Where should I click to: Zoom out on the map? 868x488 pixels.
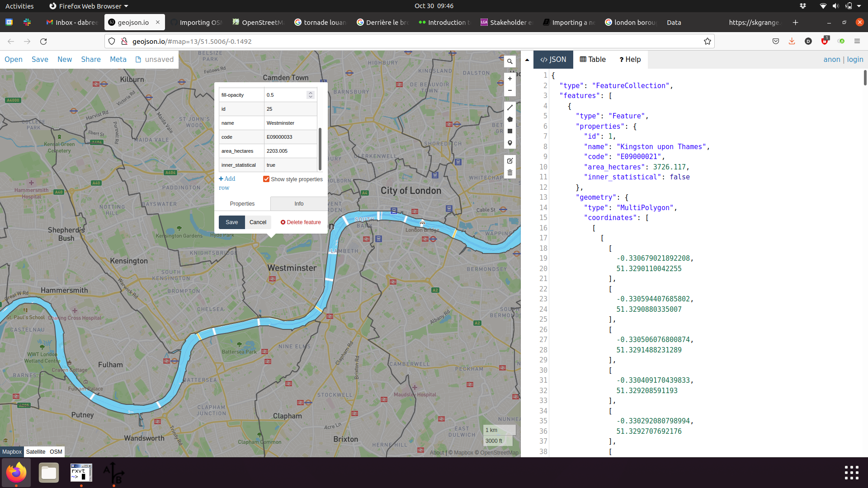point(510,90)
